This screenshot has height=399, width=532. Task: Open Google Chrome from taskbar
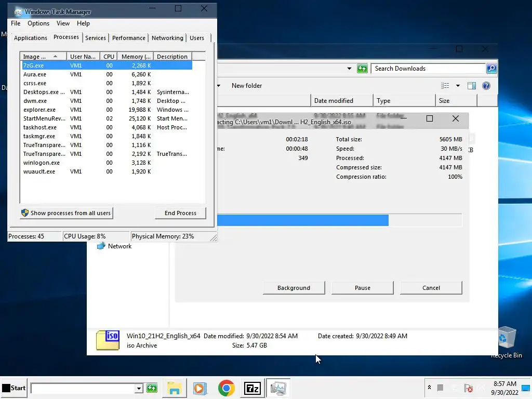click(x=227, y=388)
